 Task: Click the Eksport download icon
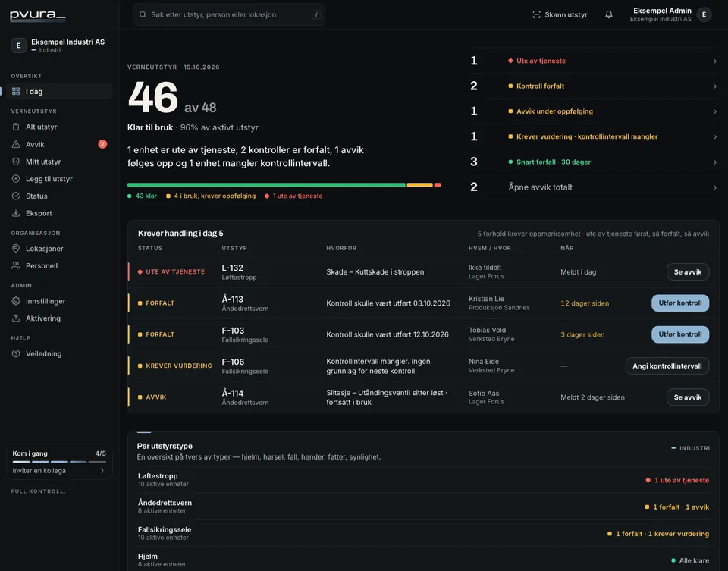click(x=16, y=213)
